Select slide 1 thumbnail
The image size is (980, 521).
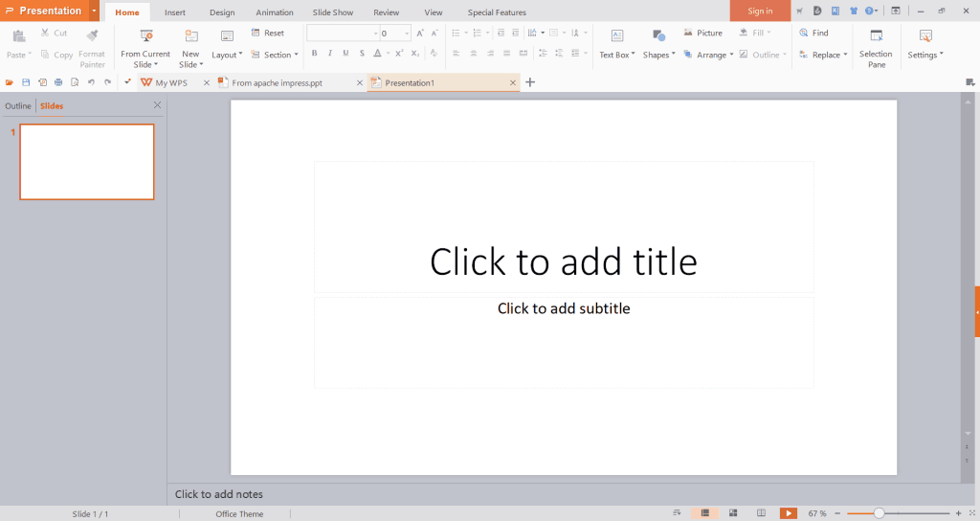pos(87,162)
